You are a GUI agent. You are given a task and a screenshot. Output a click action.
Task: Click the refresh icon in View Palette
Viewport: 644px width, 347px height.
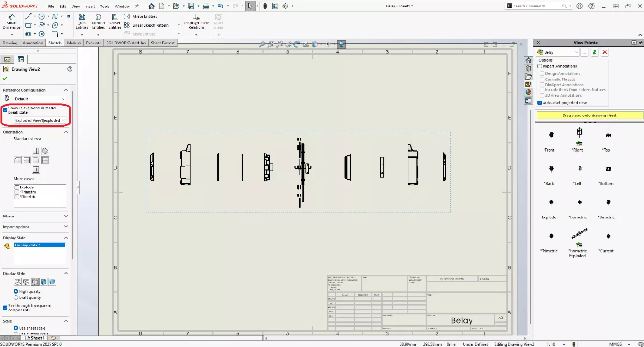click(594, 52)
